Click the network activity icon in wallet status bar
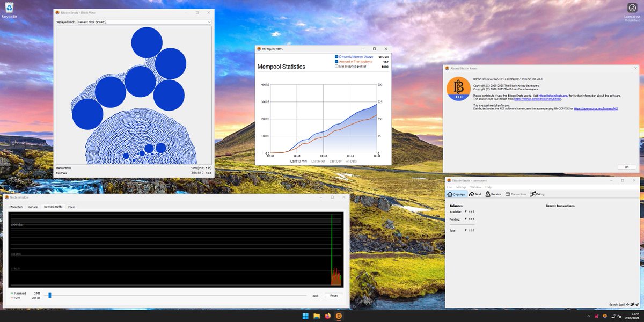The height and width of the screenshot is (322, 644). click(x=632, y=304)
